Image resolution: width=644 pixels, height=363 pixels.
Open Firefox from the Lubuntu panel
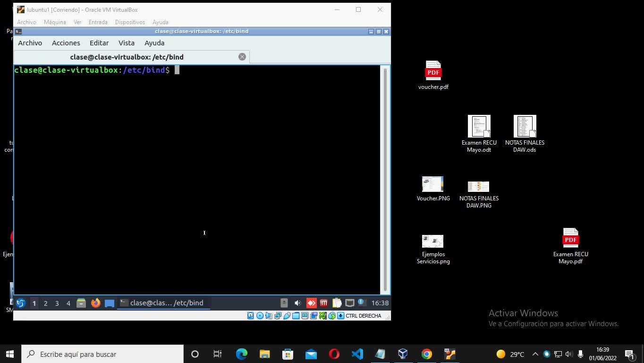pyautogui.click(x=95, y=303)
